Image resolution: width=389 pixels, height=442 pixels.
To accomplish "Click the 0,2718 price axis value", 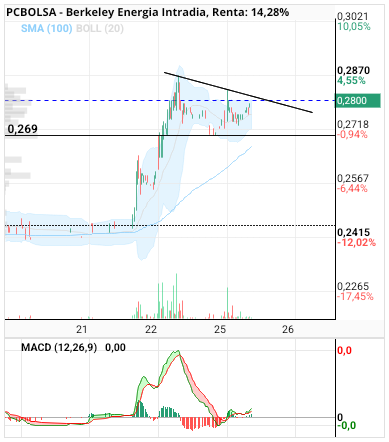I will pyautogui.click(x=353, y=124).
